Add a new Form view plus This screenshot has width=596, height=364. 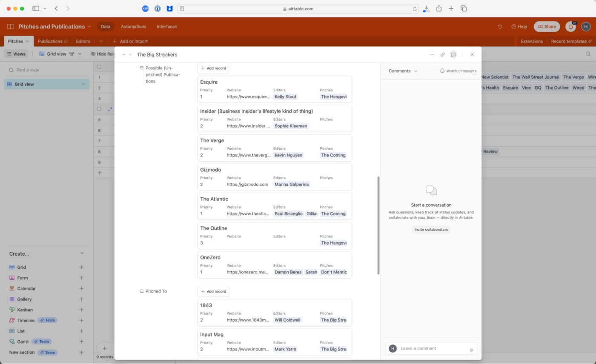81,278
